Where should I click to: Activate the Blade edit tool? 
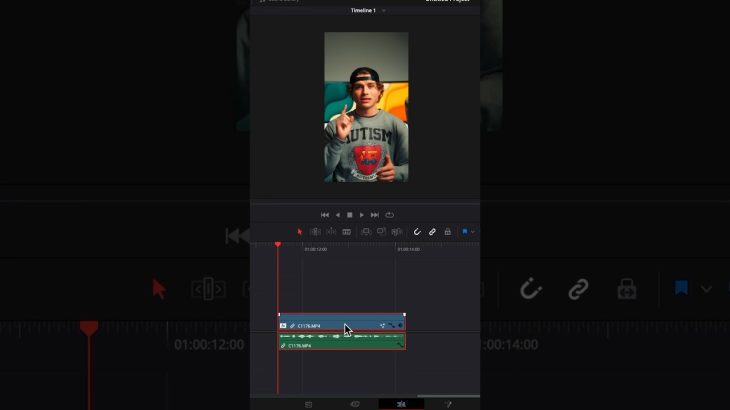point(346,232)
